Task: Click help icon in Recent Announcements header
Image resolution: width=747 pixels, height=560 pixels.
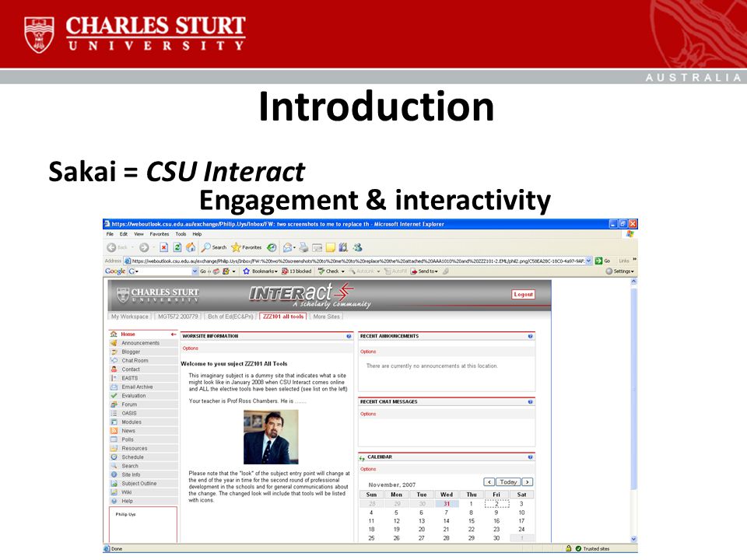Action: click(x=530, y=336)
